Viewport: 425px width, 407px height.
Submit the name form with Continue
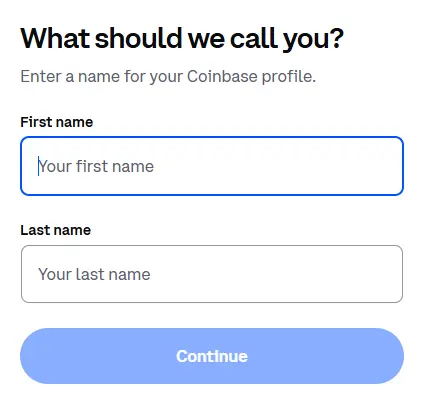click(212, 356)
